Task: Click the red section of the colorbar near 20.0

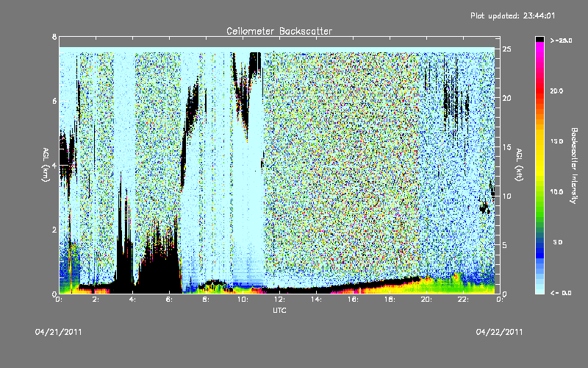Action: tap(539, 90)
